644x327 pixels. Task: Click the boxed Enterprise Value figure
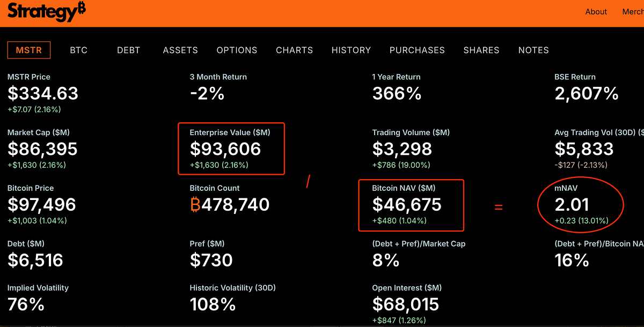(225, 149)
